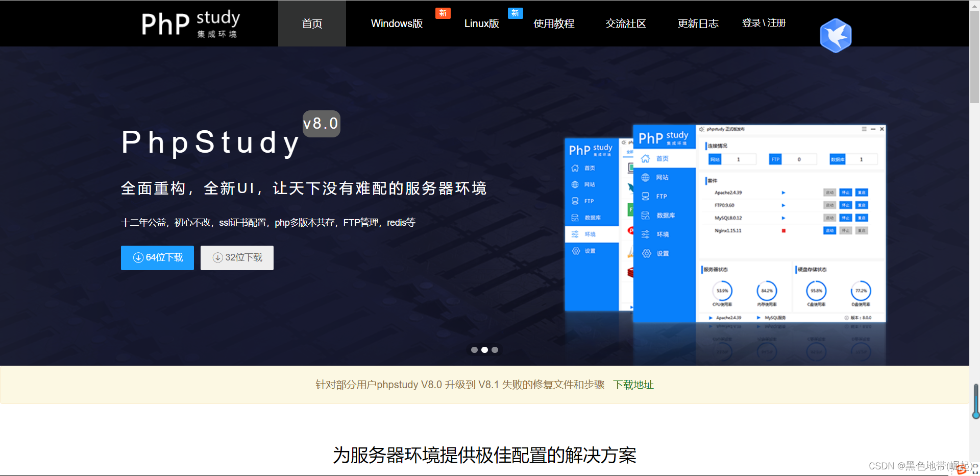Click the 64位下载 button
This screenshot has height=476, width=980.
(157, 258)
